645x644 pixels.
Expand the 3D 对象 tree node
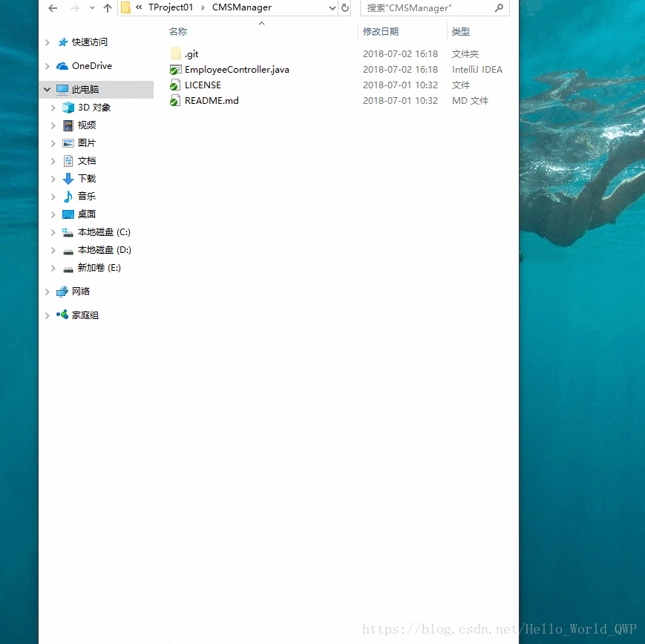tap(53, 108)
